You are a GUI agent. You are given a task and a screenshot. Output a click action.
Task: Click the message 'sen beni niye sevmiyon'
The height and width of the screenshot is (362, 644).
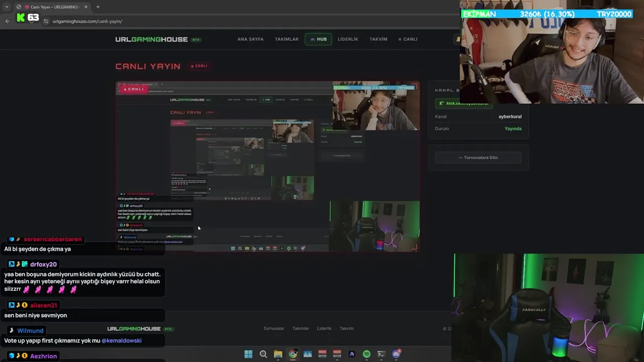(x=36, y=315)
